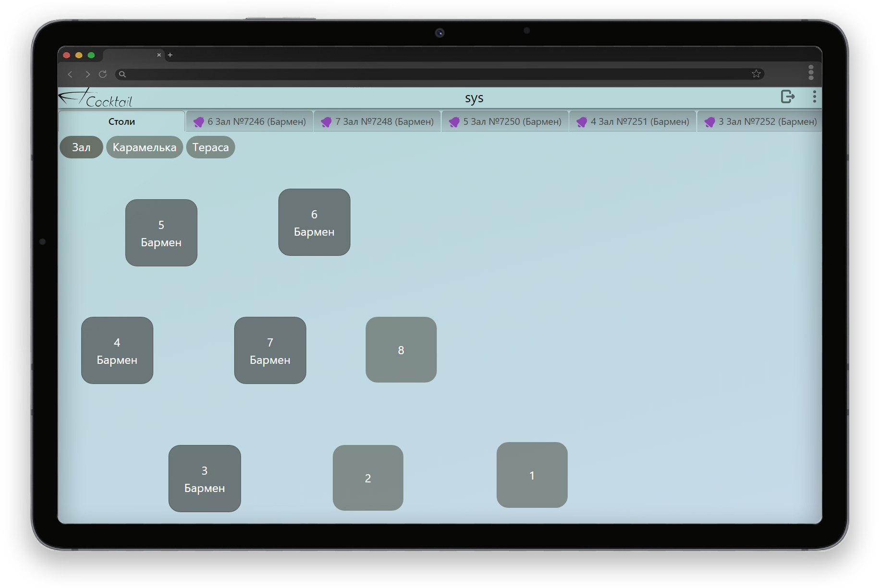
Task: Open the app three-dot menu
Action: (x=814, y=97)
